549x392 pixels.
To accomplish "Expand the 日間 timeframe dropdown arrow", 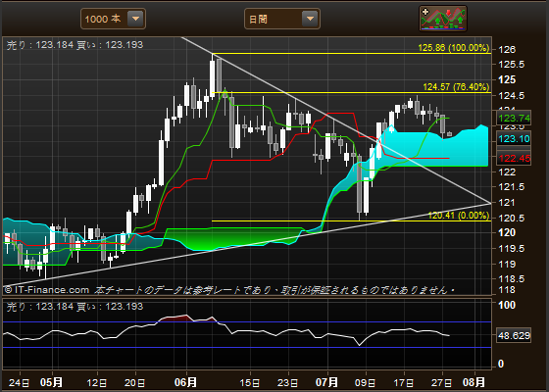I will (x=310, y=19).
